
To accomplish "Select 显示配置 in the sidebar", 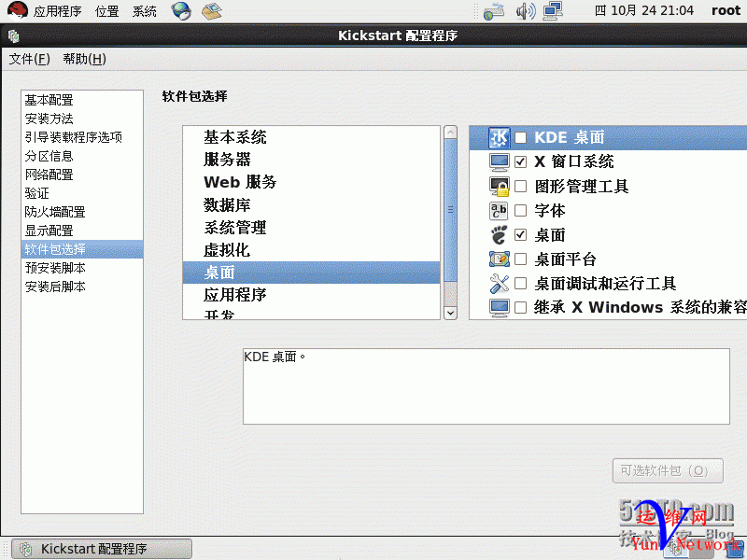I will (81, 231).
